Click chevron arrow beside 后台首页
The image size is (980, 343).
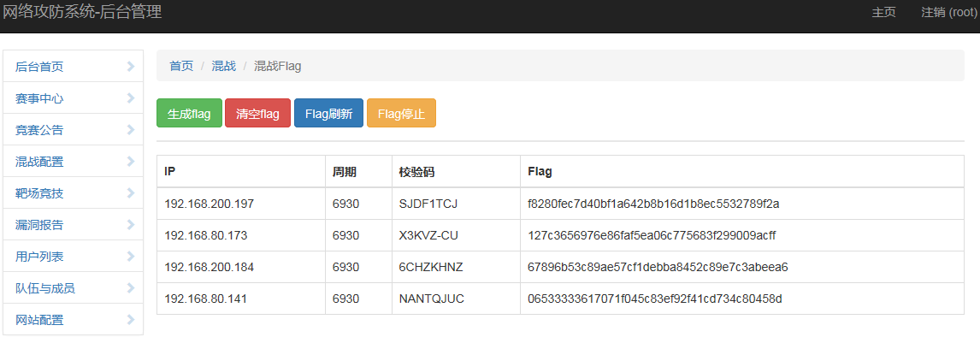click(x=131, y=66)
